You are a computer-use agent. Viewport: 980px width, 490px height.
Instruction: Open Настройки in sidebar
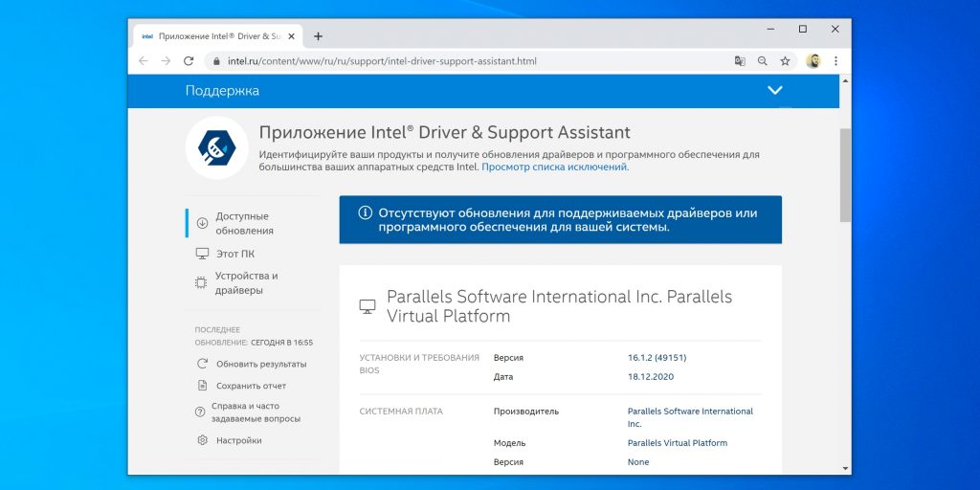click(238, 440)
